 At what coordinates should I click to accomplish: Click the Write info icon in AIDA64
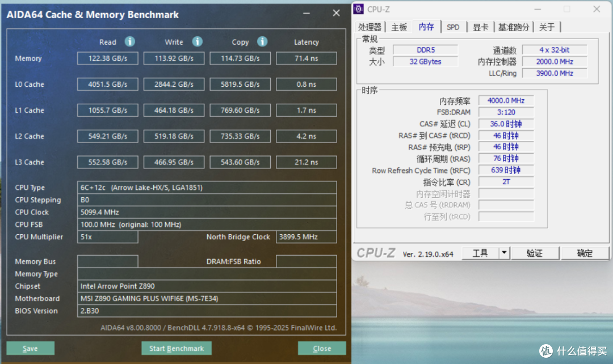coord(198,41)
